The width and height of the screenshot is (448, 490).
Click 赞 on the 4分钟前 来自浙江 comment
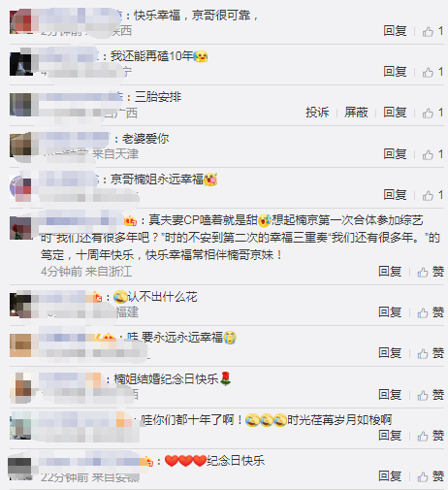pyautogui.click(x=431, y=272)
